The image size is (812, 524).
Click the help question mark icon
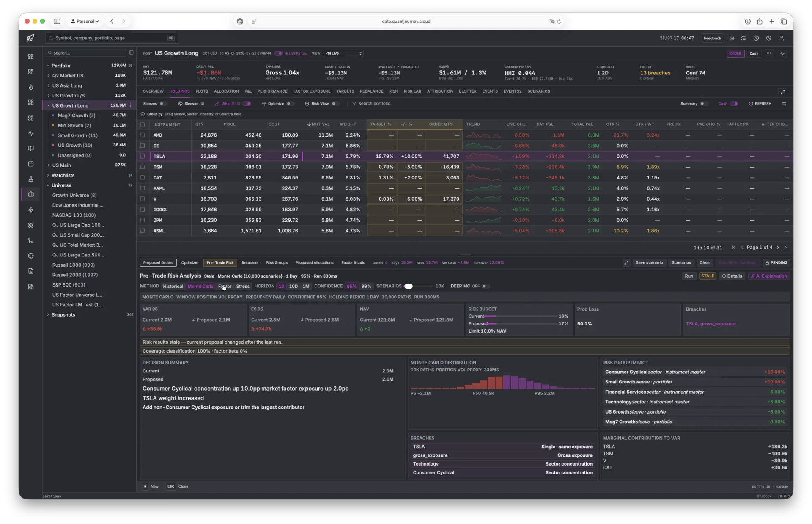click(x=756, y=38)
